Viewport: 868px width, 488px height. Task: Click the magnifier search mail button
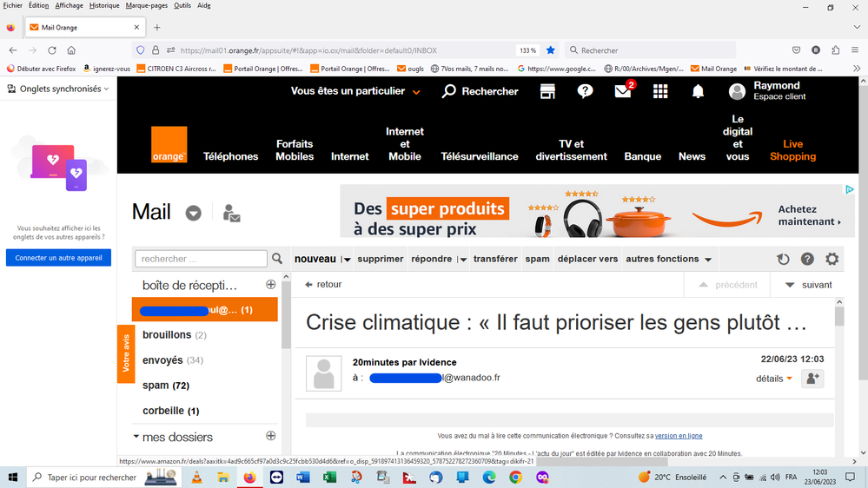[x=277, y=259]
